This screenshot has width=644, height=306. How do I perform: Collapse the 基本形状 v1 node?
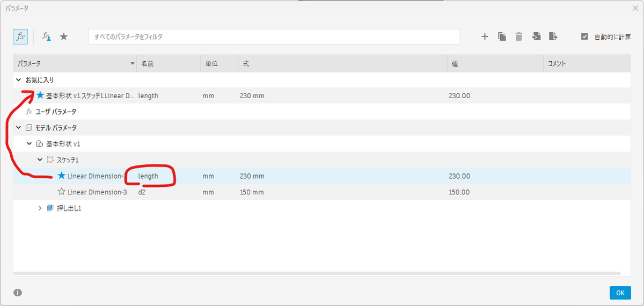coord(29,144)
